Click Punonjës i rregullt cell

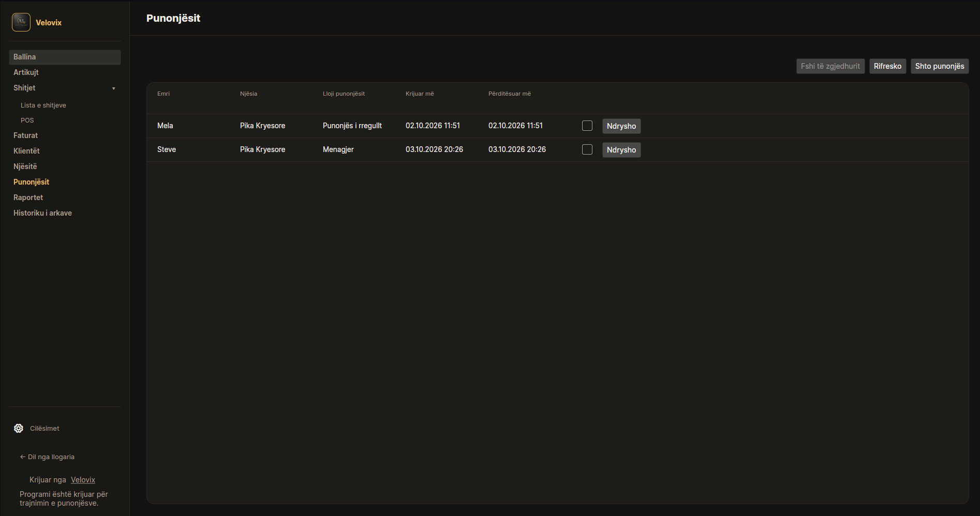352,126
